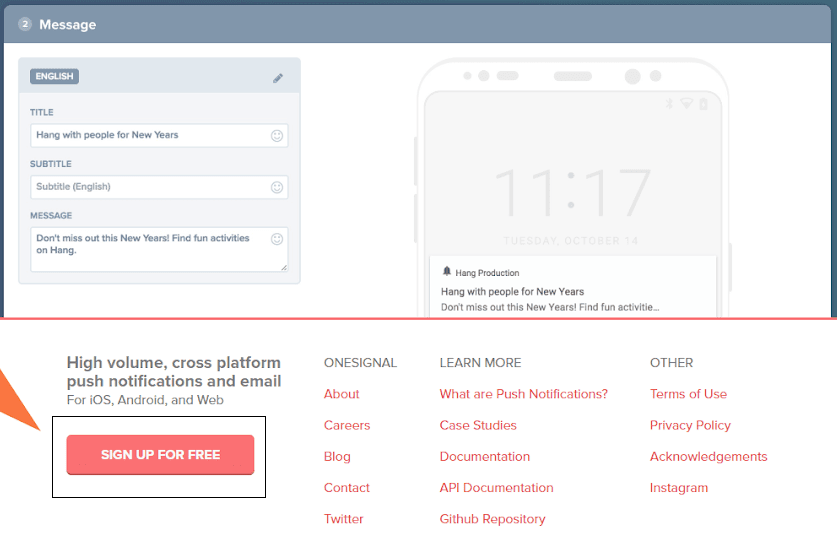Click the MESSAGE field label
This screenshot has height=536, width=837.
coord(51,216)
